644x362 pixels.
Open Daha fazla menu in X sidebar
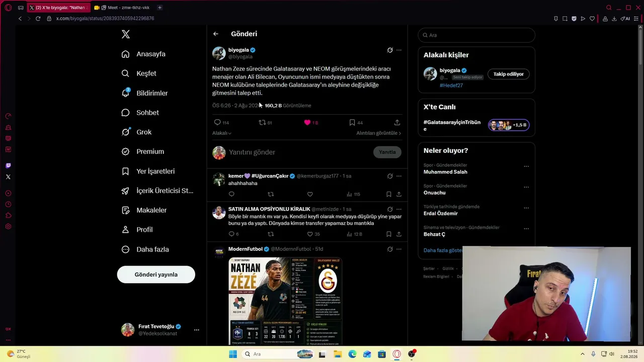tap(146, 249)
